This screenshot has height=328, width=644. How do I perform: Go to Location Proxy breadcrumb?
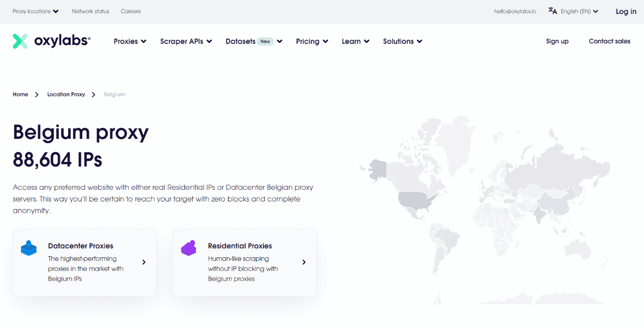point(66,94)
